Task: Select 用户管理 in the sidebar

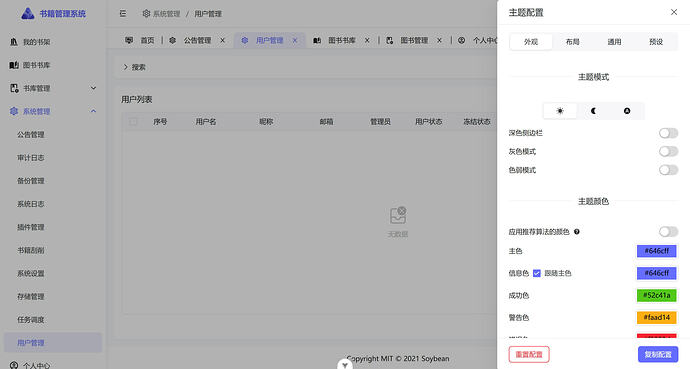Action: (x=53, y=343)
